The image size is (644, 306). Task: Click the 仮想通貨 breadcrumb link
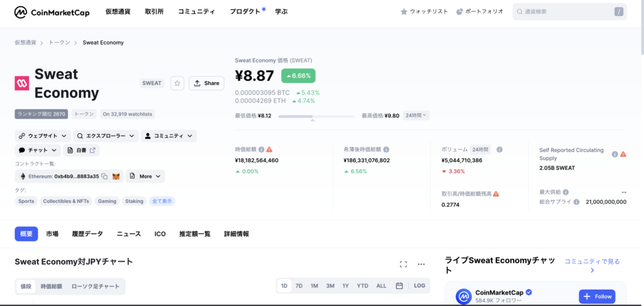[x=25, y=42]
